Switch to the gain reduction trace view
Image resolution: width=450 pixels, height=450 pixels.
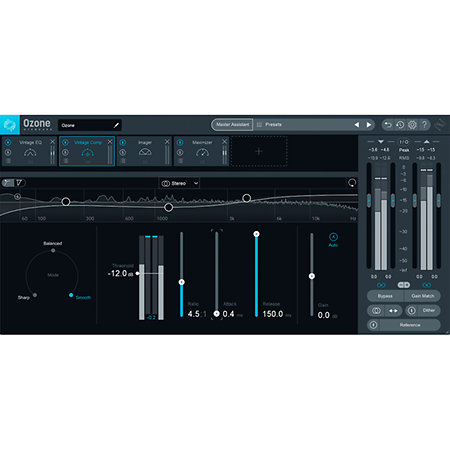[19, 183]
